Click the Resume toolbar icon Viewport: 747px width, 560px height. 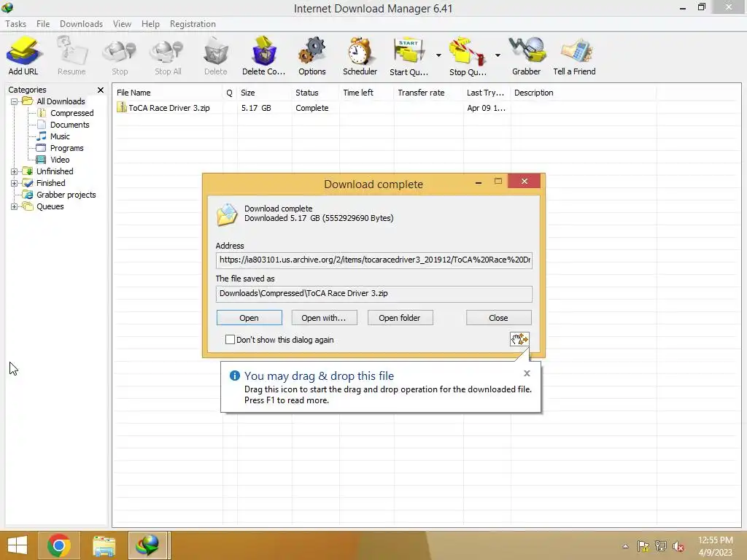pyautogui.click(x=71, y=56)
